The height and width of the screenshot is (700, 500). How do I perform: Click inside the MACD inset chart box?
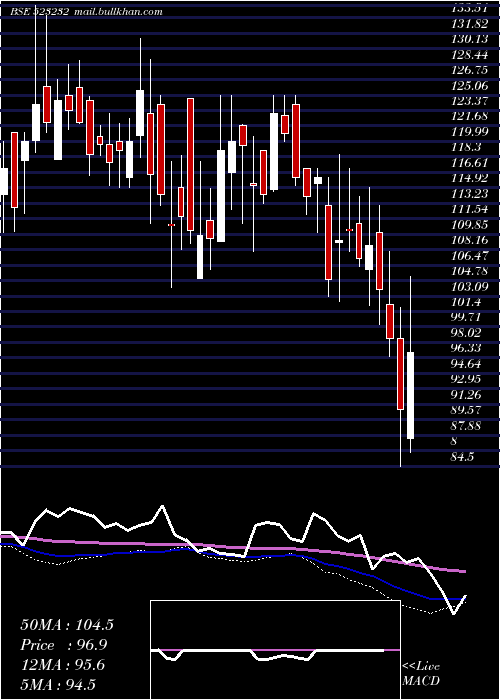[275, 650]
